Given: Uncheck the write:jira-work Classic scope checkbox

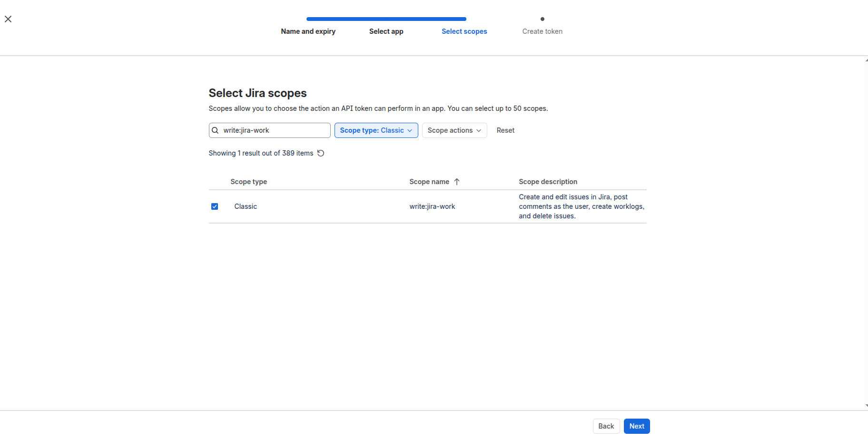Looking at the screenshot, I should [x=215, y=206].
